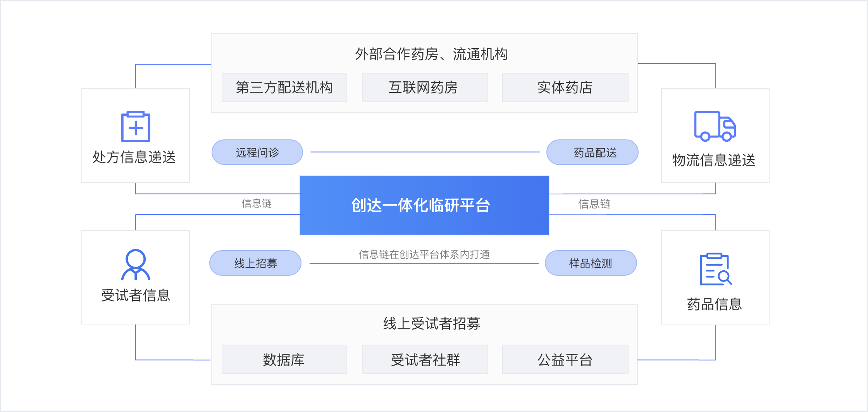Click the 受试者社群 box

[425, 359]
